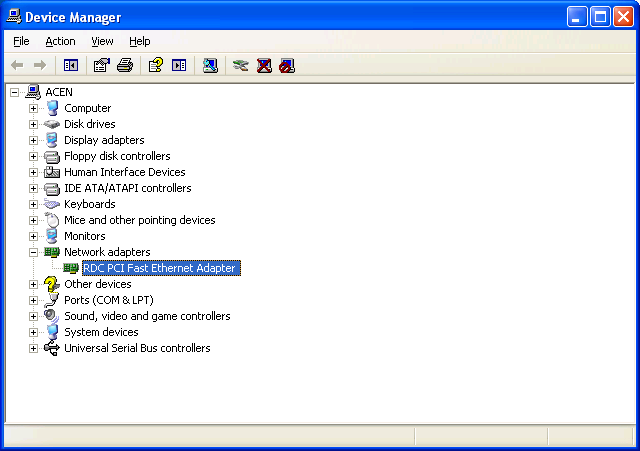This screenshot has height=451, width=640.
Task: Click the Forward arrow toolbar button
Action: (x=40, y=65)
